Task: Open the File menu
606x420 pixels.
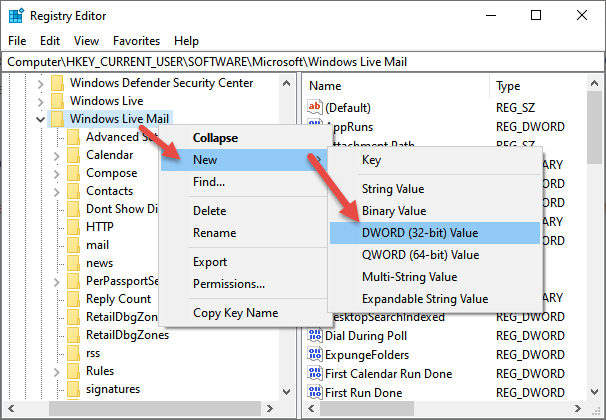Action: [17, 41]
